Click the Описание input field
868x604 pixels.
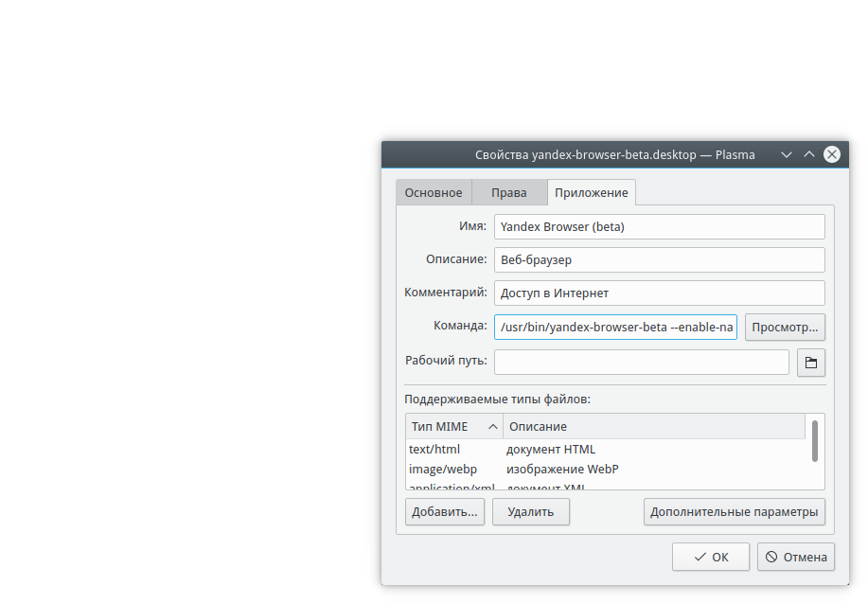tap(660, 259)
